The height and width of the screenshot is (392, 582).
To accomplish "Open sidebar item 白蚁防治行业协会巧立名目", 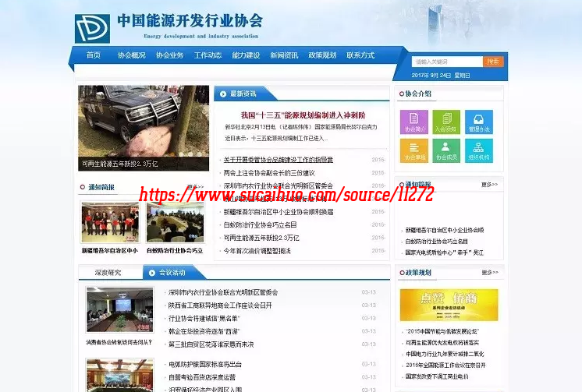I will 437,242.
